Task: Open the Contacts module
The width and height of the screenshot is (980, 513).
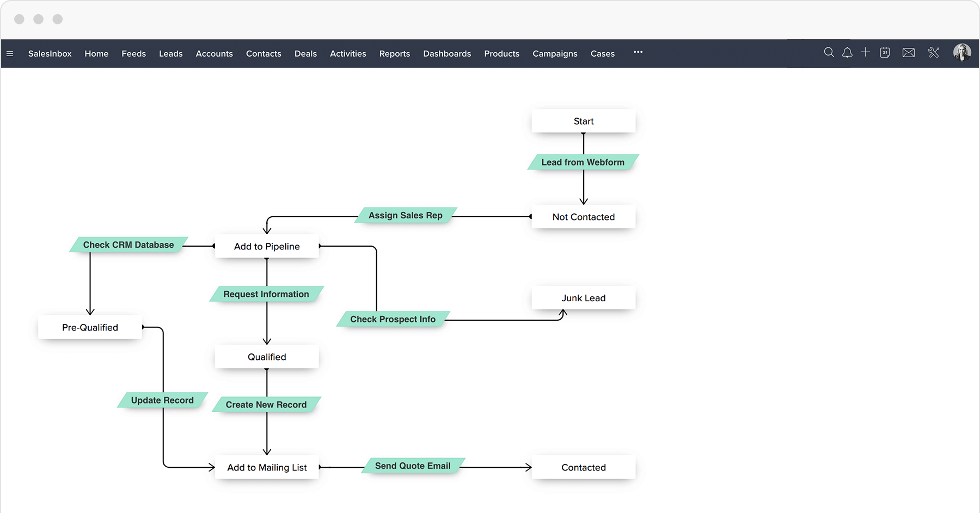Action: pos(264,53)
